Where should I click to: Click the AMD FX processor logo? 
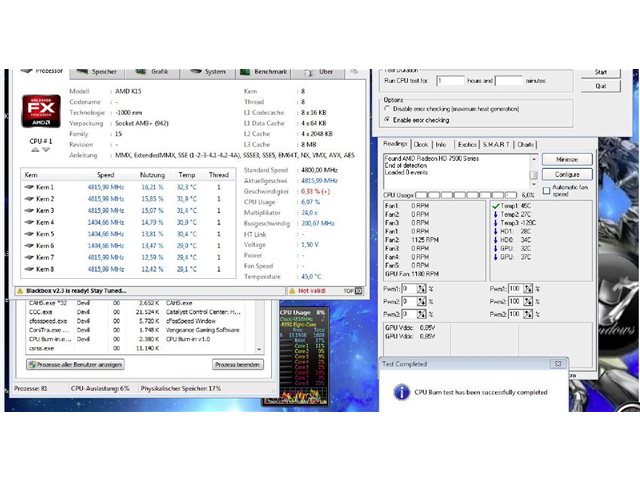coord(41,111)
